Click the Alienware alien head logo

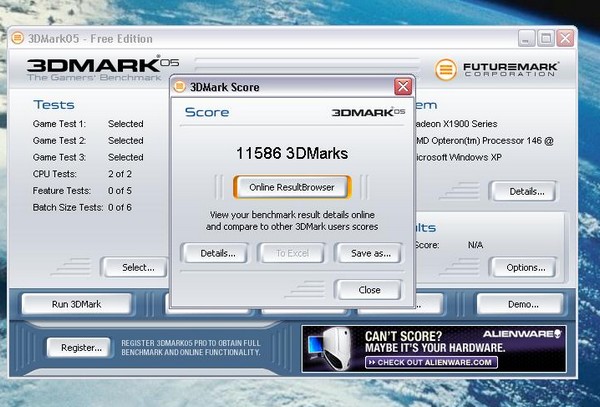tap(558, 334)
